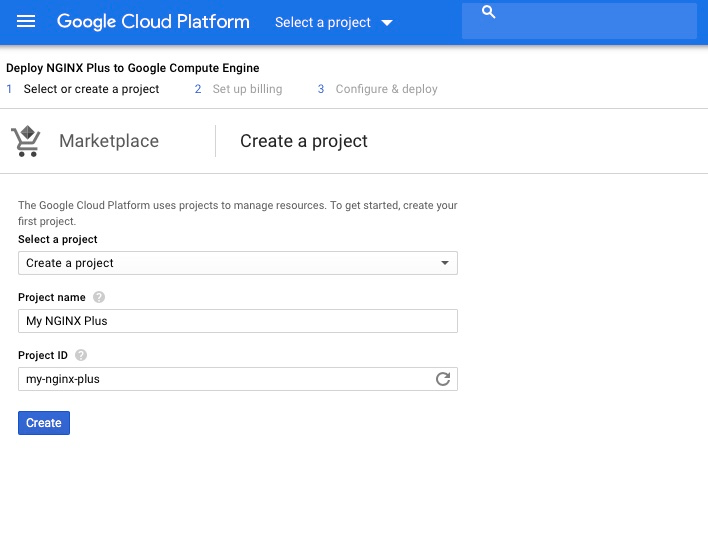Click the Marketplace label
The height and width of the screenshot is (556, 708).
(x=109, y=141)
